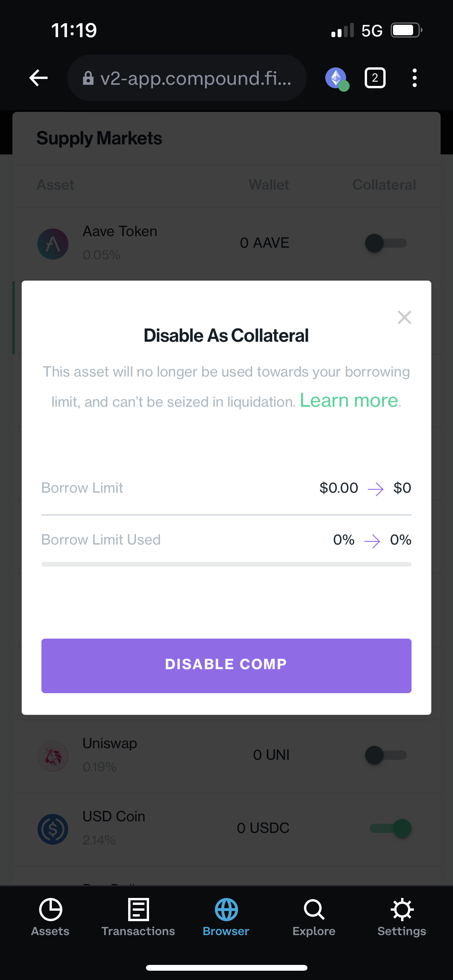Close the Disable As Collateral dialog
453x980 pixels.
click(404, 317)
